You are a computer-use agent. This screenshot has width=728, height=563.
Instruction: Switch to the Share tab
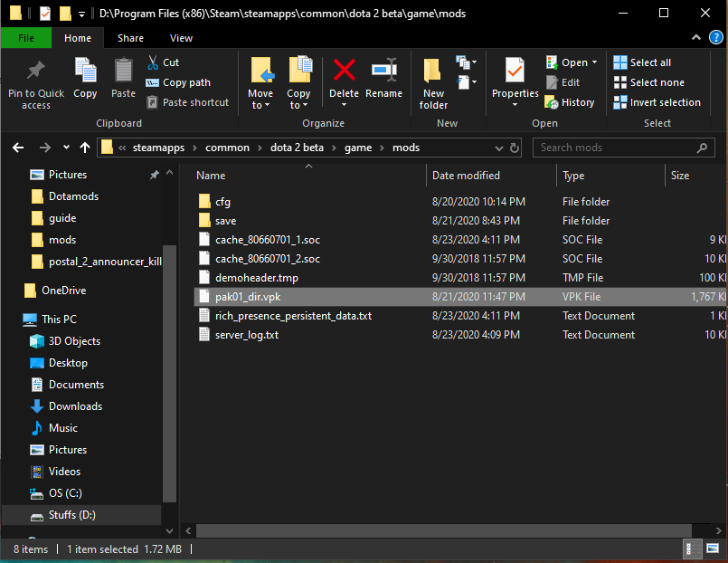[130, 38]
